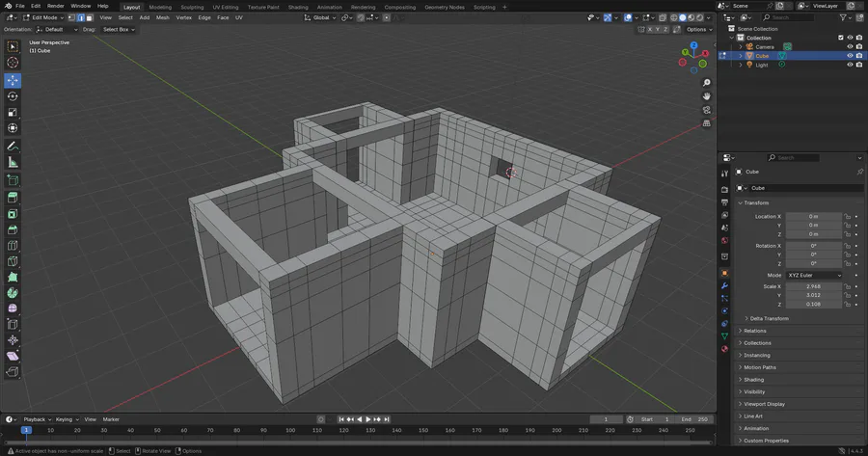This screenshot has width=868, height=456.
Task: Open the File menu
Action: point(20,6)
